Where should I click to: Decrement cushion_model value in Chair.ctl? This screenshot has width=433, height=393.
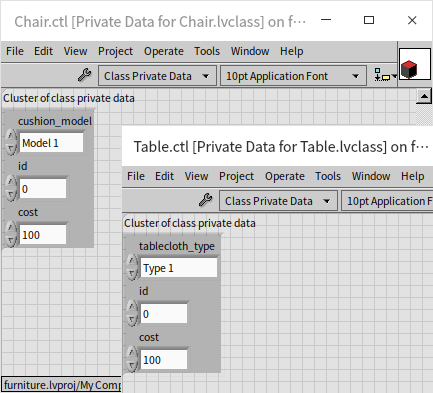tap(11, 149)
